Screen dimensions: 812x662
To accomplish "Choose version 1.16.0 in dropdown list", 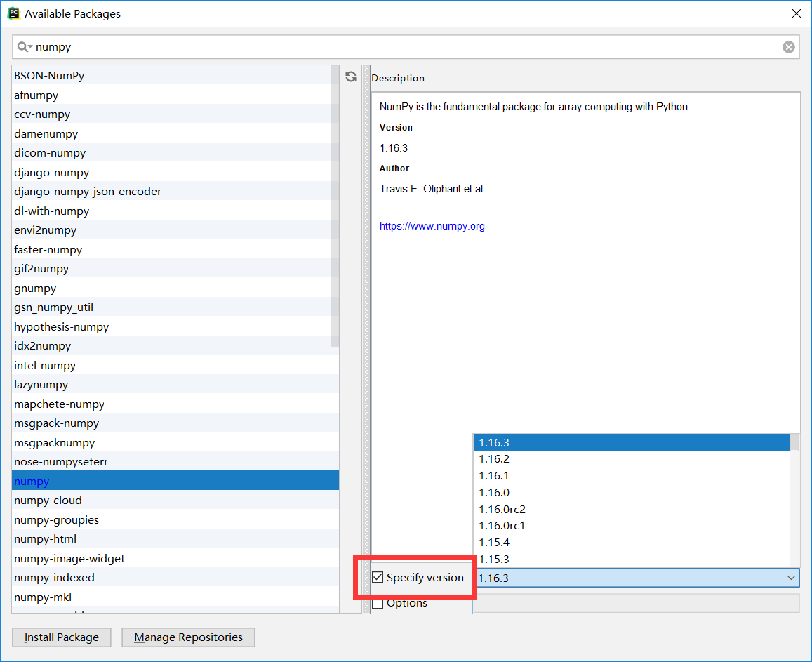I will pyautogui.click(x=632, y=492).
